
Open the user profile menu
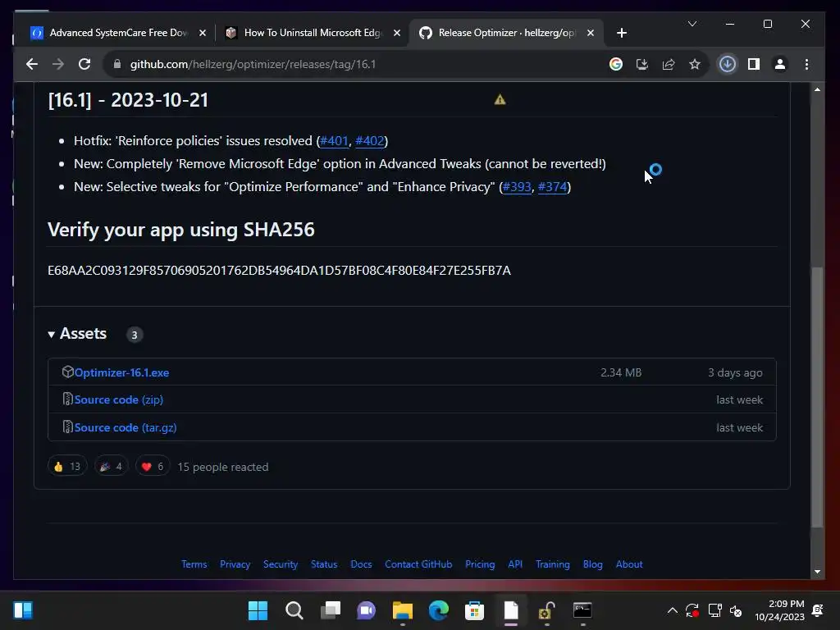tap(780, 64)
